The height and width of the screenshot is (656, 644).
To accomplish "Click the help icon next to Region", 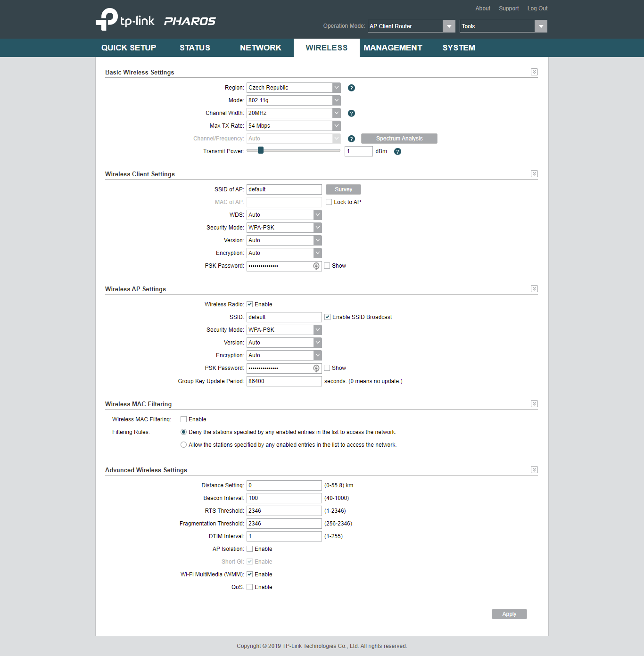I will pyautogui.click(x=351, y=88).
